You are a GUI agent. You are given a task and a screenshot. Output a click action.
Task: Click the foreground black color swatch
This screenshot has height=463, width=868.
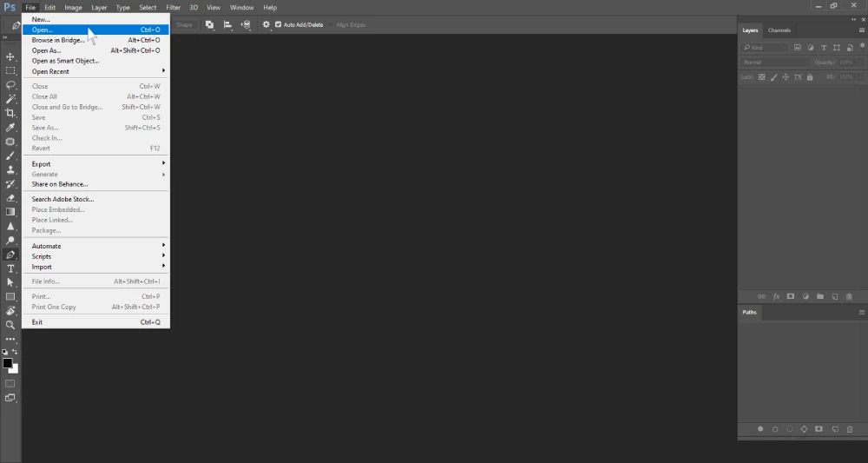tap(7, 363)
